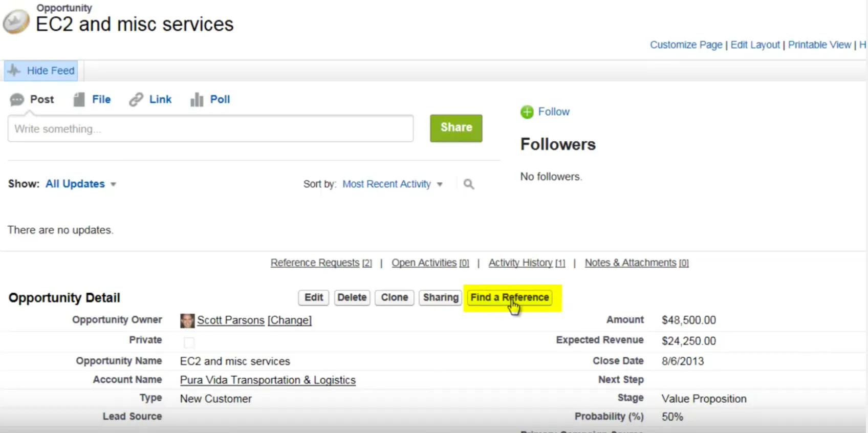Click the Find a Reference button
The image size is (868, 433).
click(x=510, y=297)
